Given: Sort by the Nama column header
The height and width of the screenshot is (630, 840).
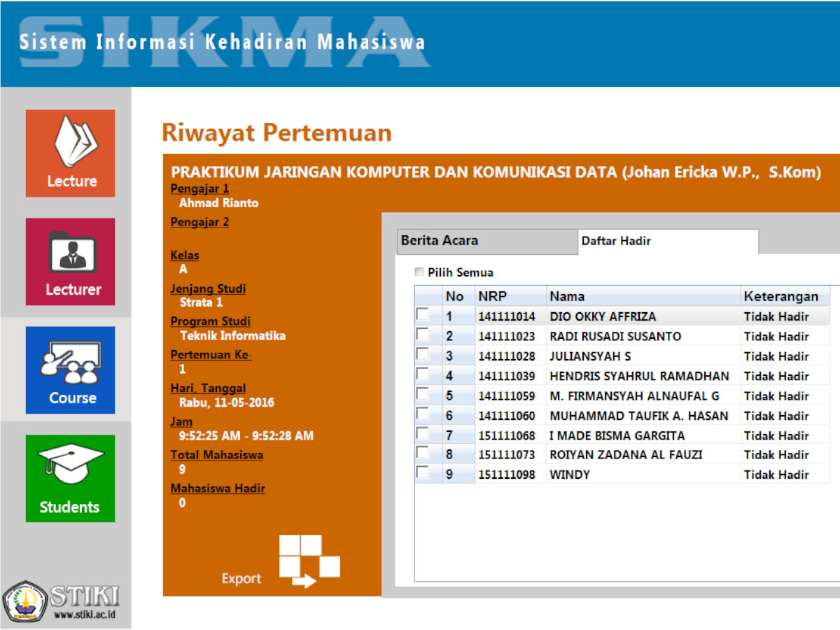Looking at the screenshot, I should pos(567,296).
